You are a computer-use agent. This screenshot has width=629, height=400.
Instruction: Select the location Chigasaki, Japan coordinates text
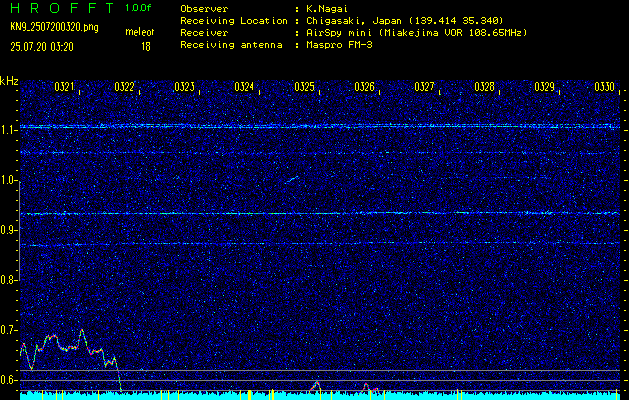(405, 21)
